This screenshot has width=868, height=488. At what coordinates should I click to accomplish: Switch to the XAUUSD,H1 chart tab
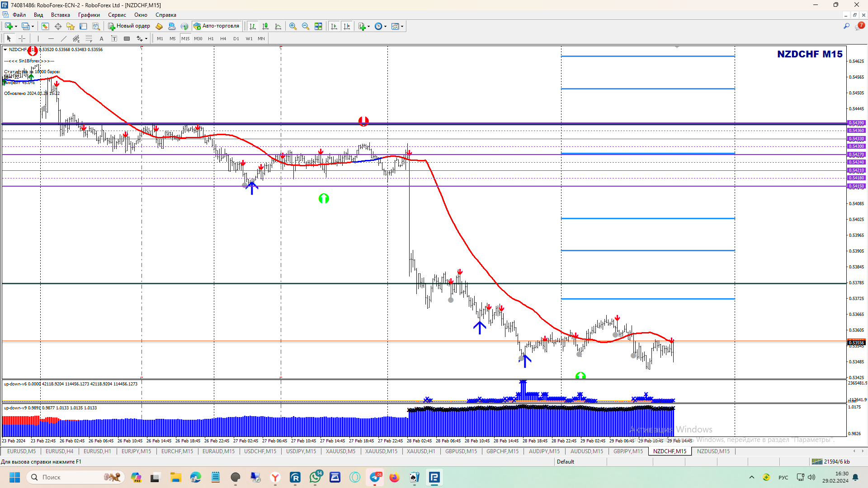tap(420, 451)
